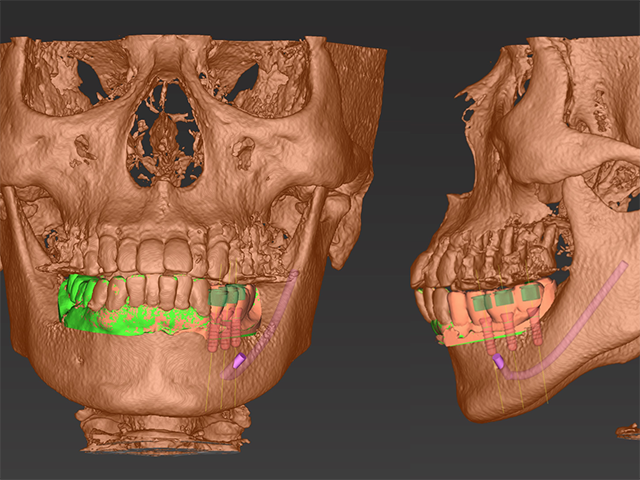
Task: Click the orange implants on the front-view jaw
Action: pos(224,323)
